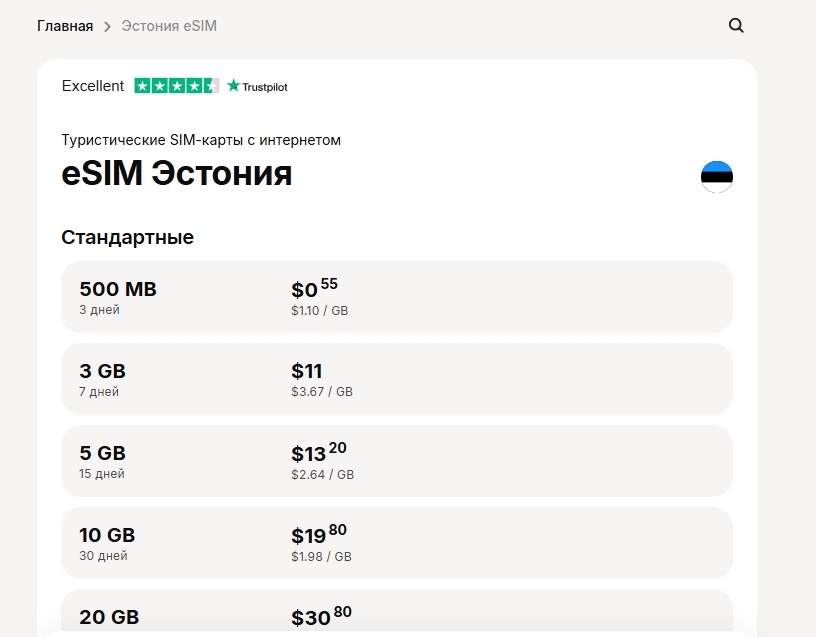
Task: Select the 10 GB 30-day plan
Action: pyautogui.click(x=396, y=543)
